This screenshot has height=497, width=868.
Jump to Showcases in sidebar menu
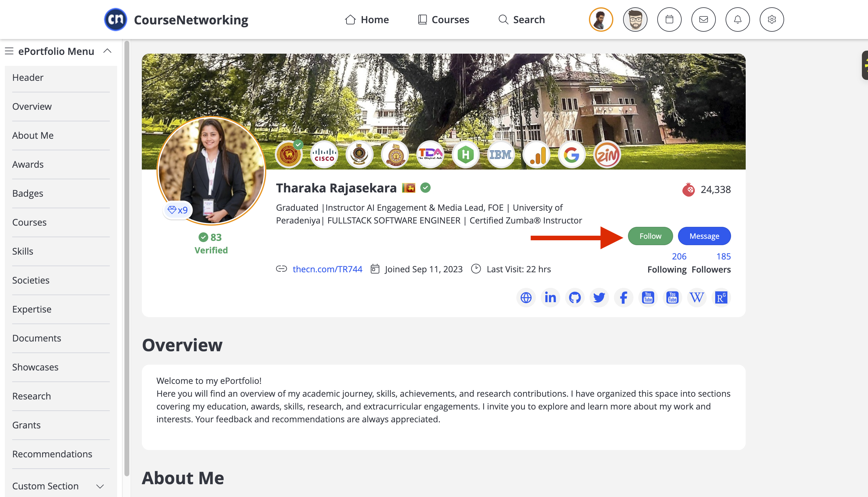point(61,368)
